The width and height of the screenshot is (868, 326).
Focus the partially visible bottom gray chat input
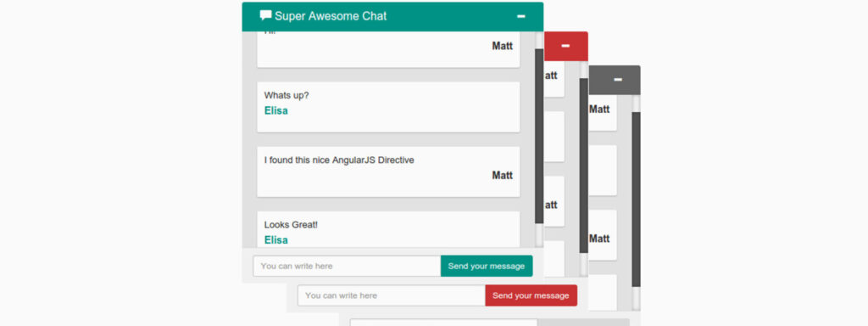[443, 322]
